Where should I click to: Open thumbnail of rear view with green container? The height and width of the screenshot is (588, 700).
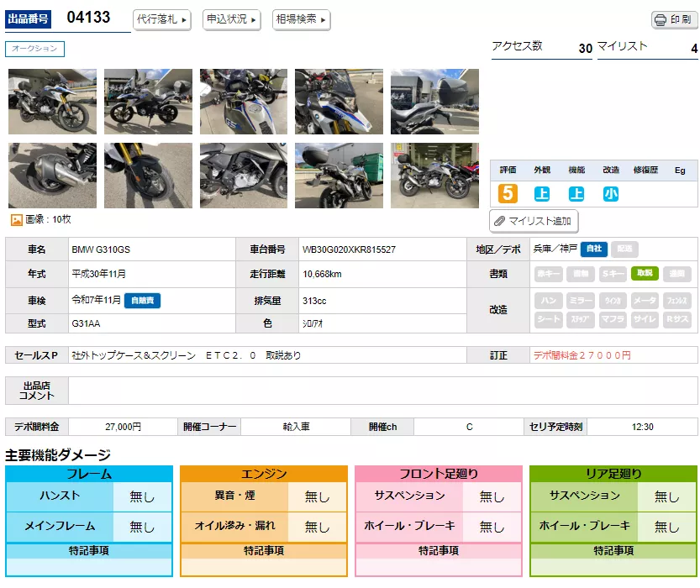pos(339,176)
